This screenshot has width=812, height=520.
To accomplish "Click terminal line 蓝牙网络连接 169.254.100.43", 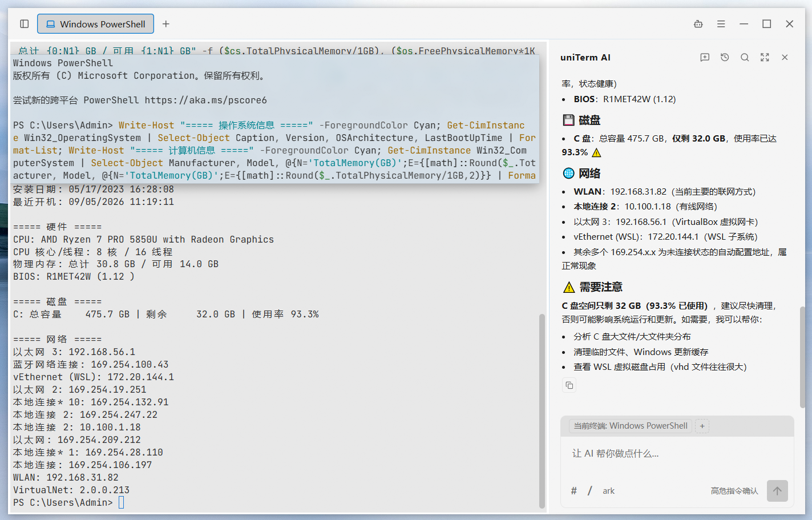I will 91,365.
